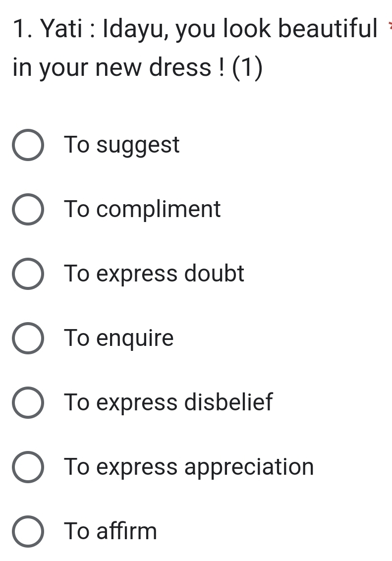392x561 pixels.
Task: Click the question number "1."
Action: click(22, 30)
